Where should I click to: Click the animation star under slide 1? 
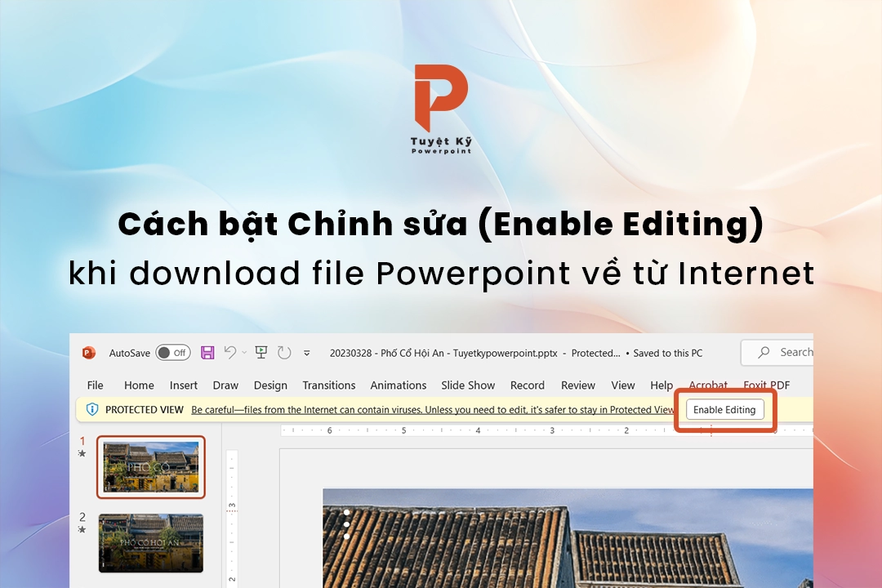[x=82, y=453]
